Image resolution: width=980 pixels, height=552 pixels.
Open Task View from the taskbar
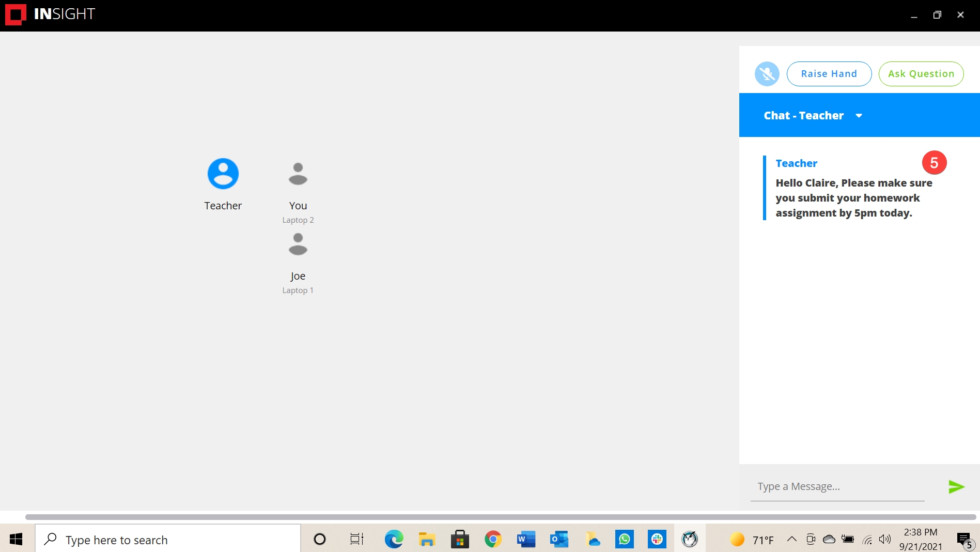[x=356, y=540]
